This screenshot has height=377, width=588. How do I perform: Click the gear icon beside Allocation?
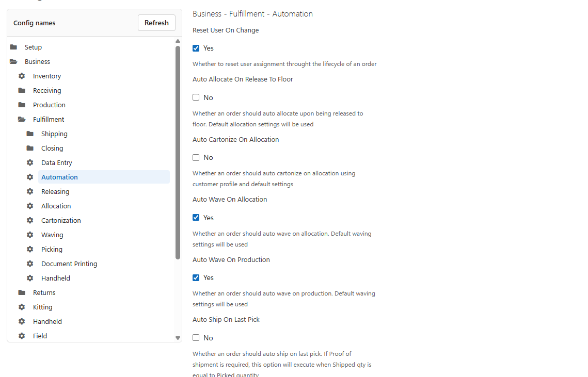click(30, 206)
